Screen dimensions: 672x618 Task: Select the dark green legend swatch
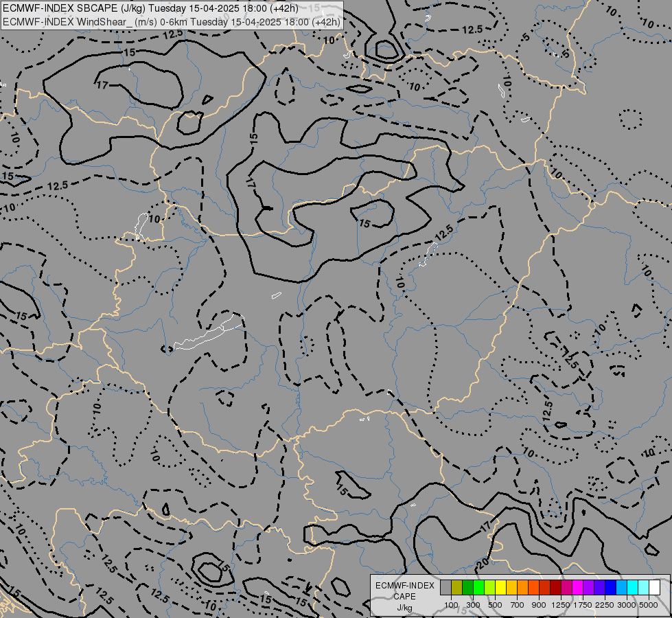(x=467, y=588)
